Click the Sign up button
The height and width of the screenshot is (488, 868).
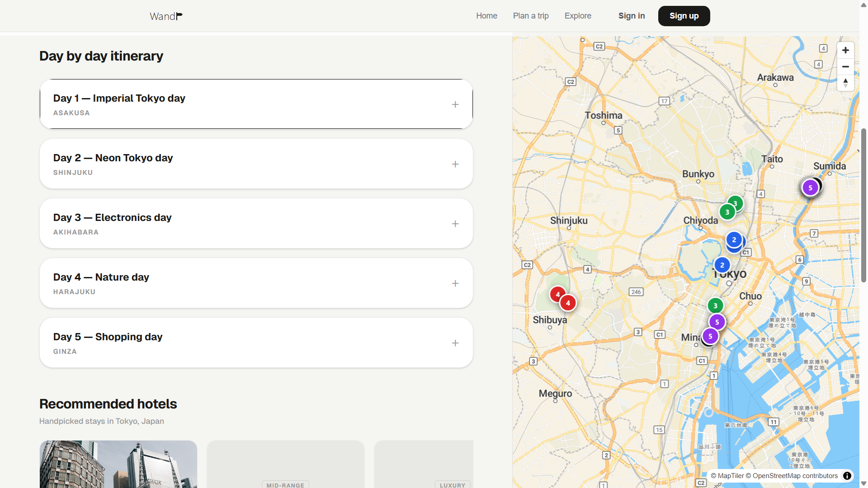684,16
